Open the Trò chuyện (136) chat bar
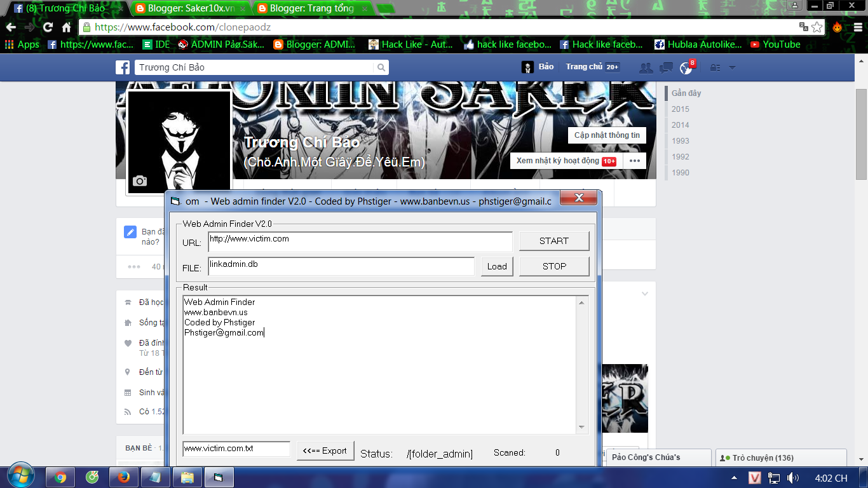This screenshot has width=868, height=488. click(781, 457)
